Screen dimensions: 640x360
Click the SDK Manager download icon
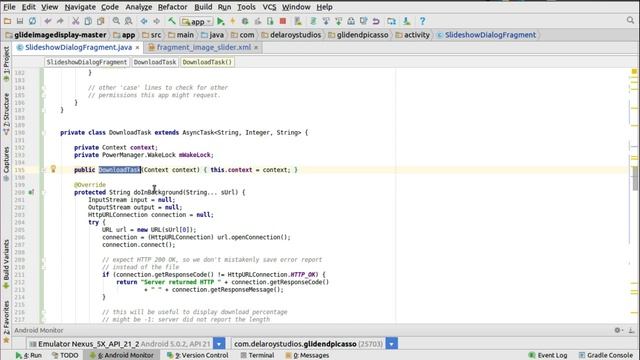(x=407, y=21)
